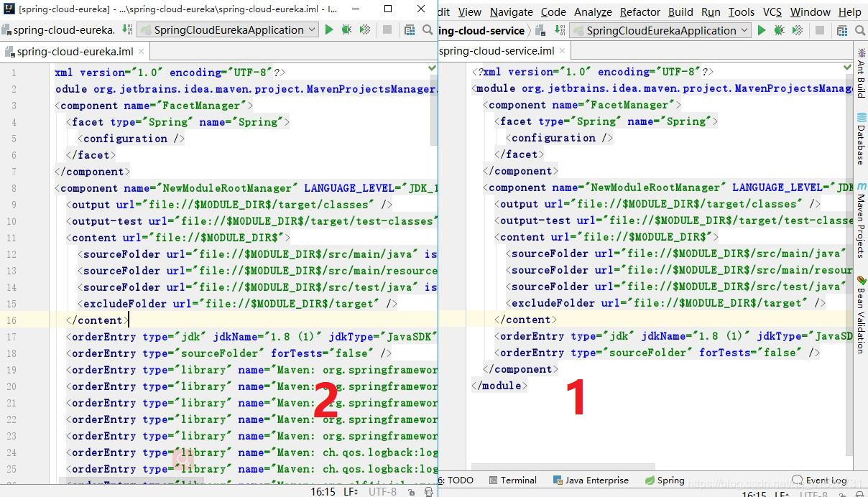
Task: Open the Run menu
Action: (711, 11)
